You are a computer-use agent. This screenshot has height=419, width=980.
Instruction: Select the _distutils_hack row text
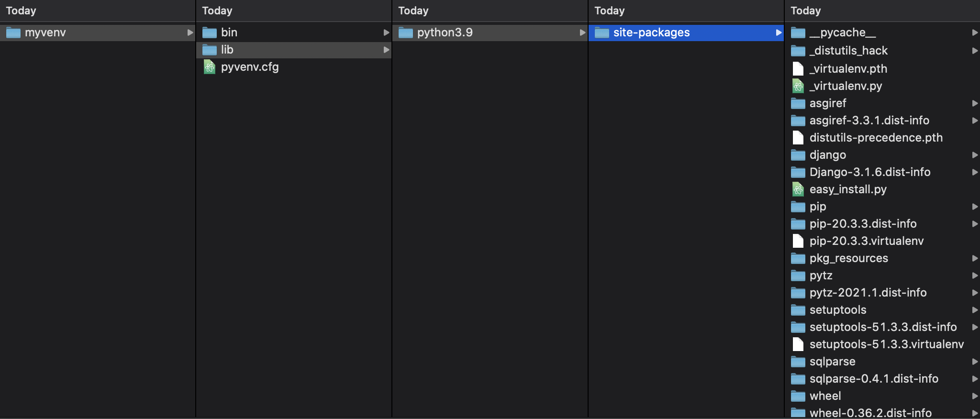[x=848, y=51]
